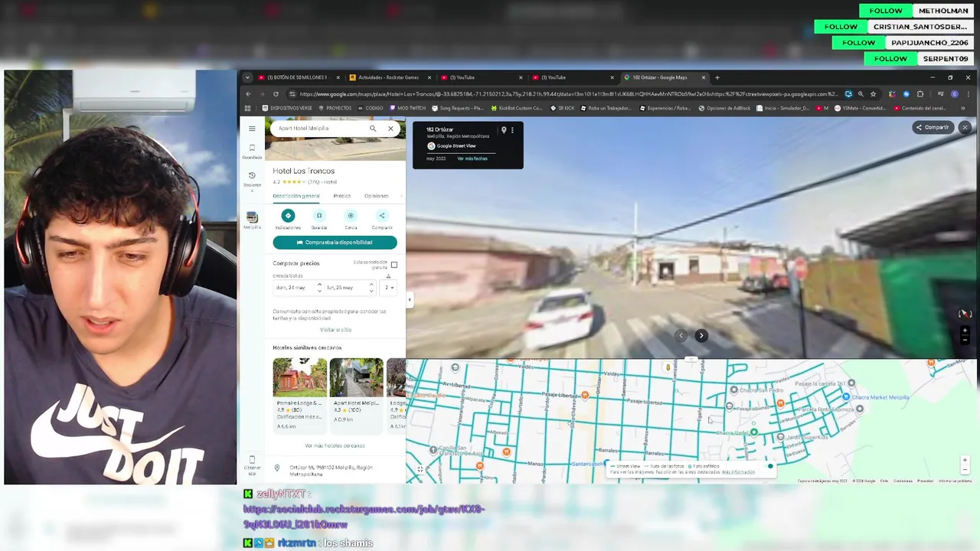Click the Guardar bookmark icon
980x551 pixels.
(x=319, y=216)
